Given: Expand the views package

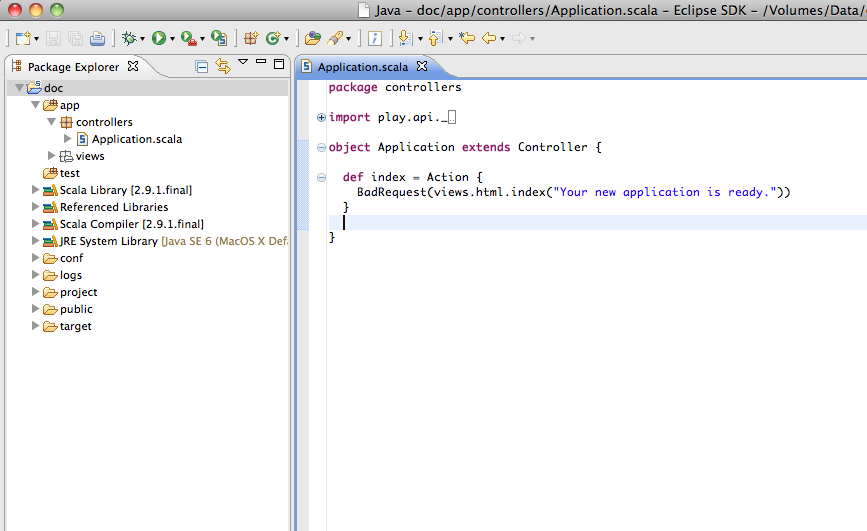Looking at the screenshot, I should pos(52,156).
